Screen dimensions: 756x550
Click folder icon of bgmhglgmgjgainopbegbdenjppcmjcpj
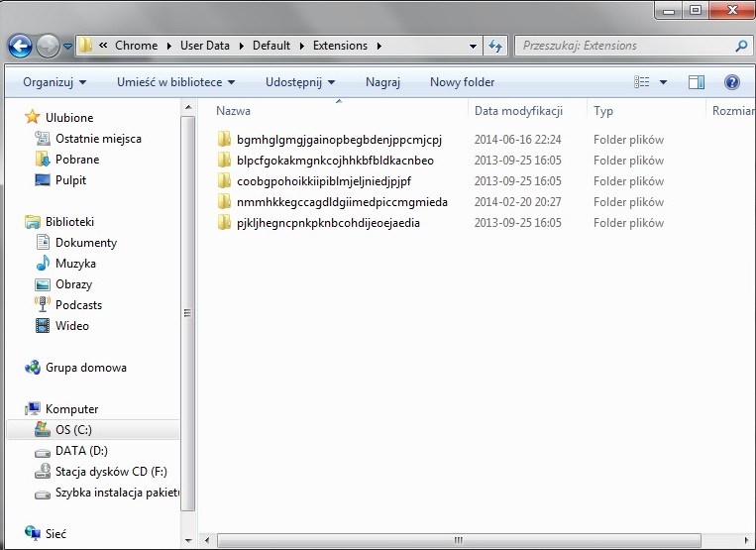[224, 140]
